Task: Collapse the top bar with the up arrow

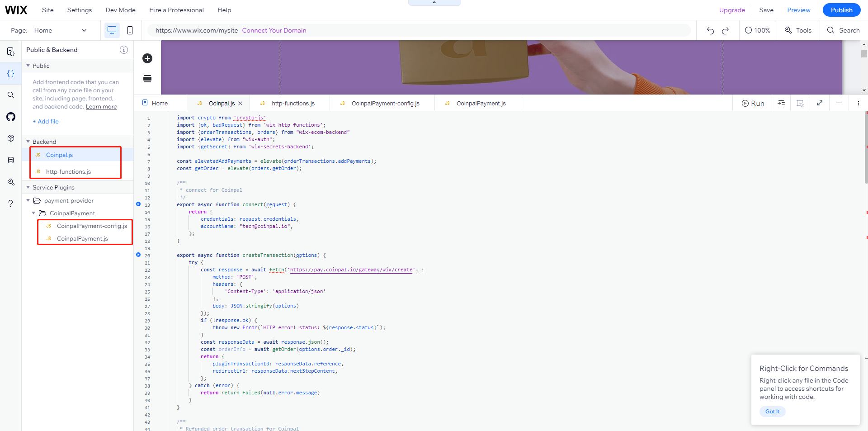Action: pos(434,3)
